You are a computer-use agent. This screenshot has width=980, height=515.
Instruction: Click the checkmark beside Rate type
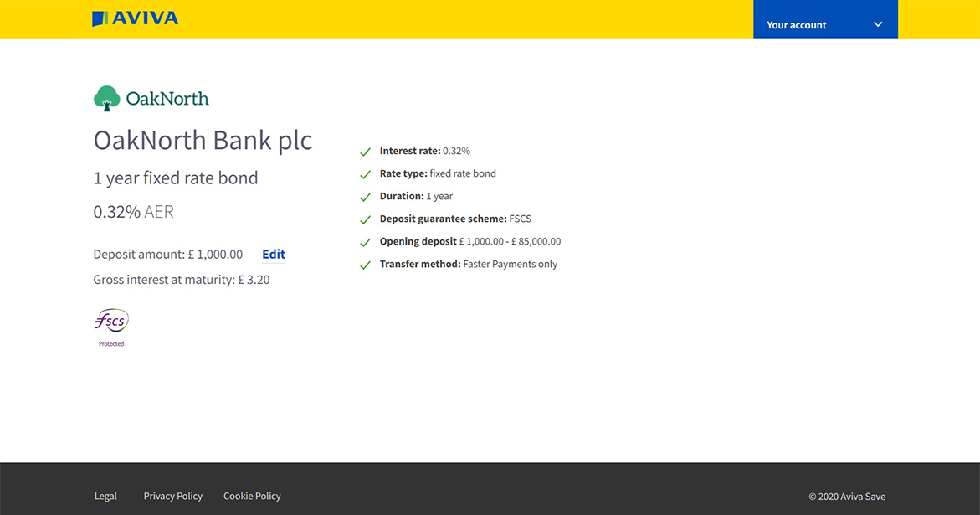(x=366, y=174)
